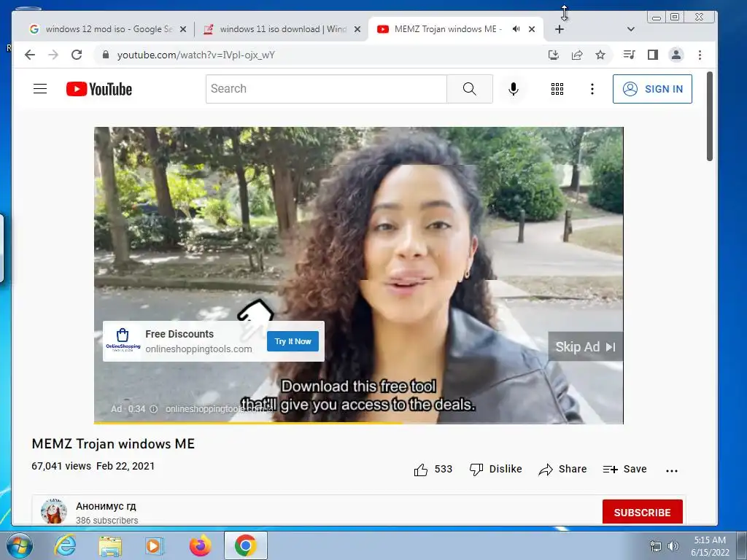Open a new browser tab
747x560 pixels.
point(560,29)
